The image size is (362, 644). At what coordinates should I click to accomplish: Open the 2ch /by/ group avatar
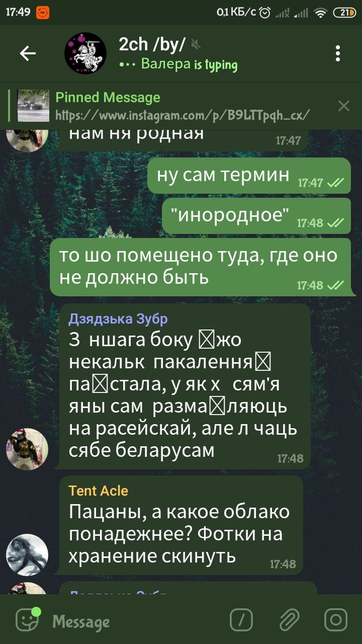click(85, 53)
